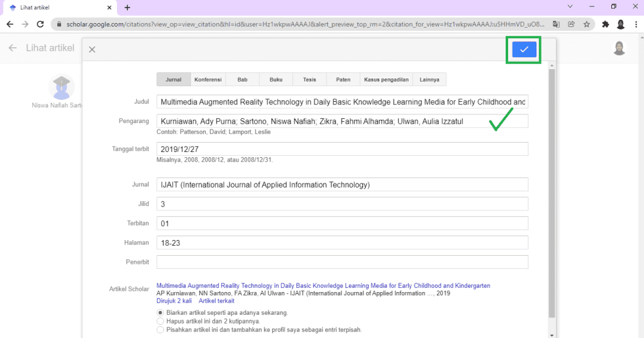Select 'Biarkan artikel seperti apa adanya sekarang' option

click(x=160, y=312)
